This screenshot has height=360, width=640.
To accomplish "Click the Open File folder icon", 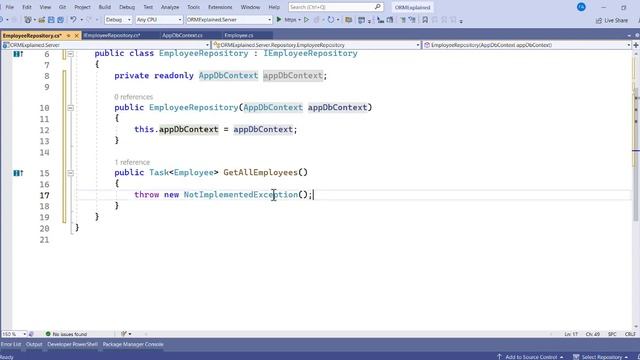I will 42,20.
